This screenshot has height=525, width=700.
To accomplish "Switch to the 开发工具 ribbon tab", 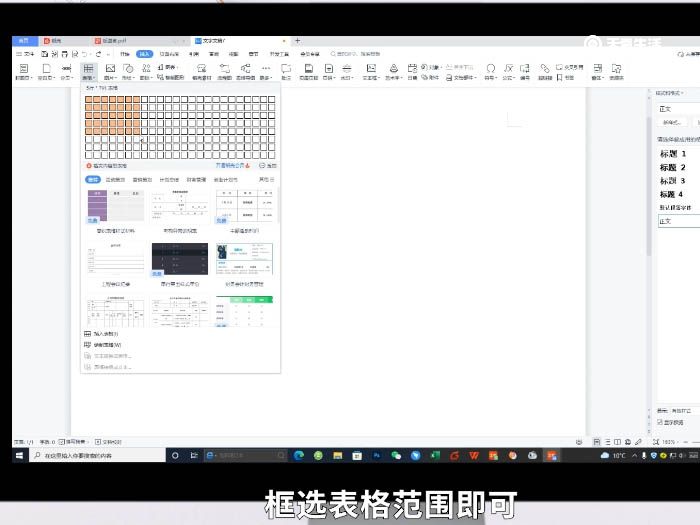I will 279,54.
